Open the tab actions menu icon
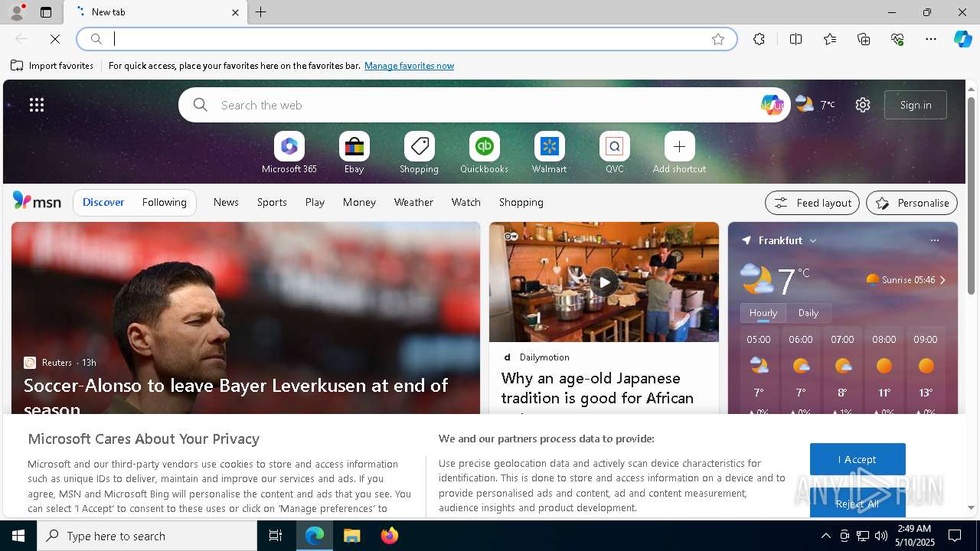This screenshot has height=551, width=980. pyautogui.click(x=46, y=12)
